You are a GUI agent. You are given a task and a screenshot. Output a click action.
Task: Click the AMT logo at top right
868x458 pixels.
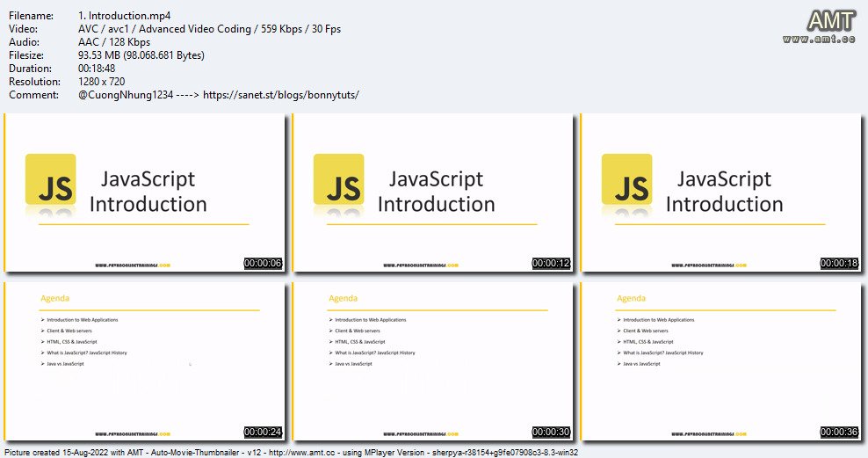click(831, 22)
